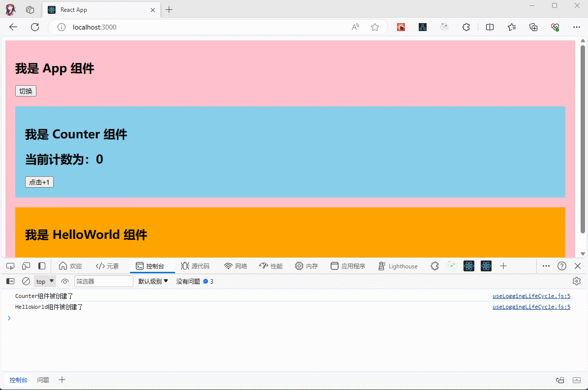Image resolution: width=588 pixels, height=390 pixels.
Task: Open console settings gear icon
Action: (577, 281)
